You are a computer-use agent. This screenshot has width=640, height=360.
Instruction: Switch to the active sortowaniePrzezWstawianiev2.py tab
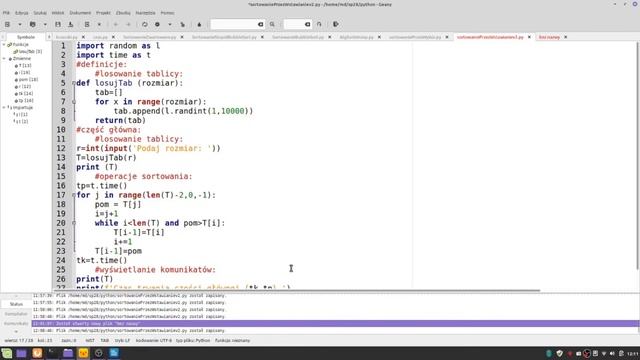point(490,37)
